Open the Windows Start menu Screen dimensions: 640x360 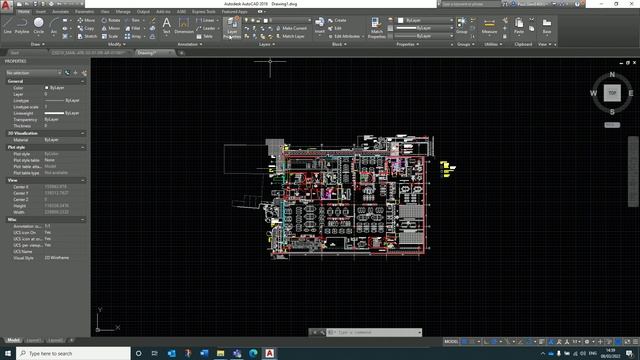coord(8,353)
